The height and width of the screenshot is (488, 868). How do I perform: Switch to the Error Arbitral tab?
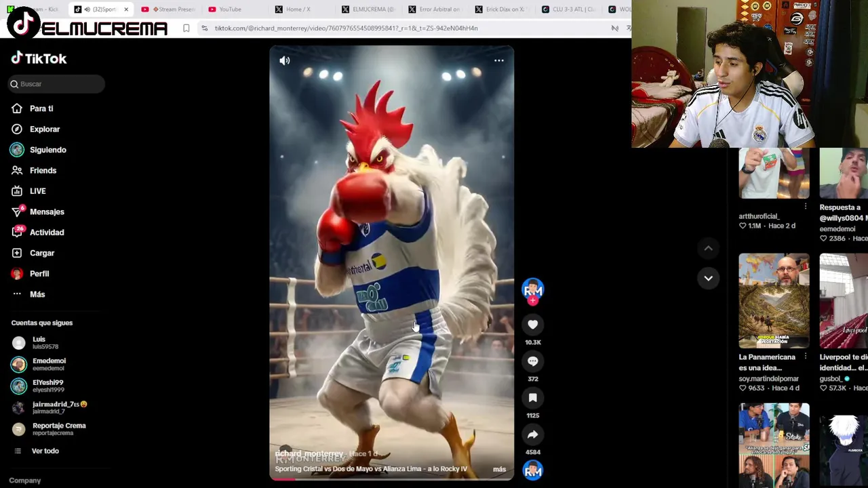point(434,9)
